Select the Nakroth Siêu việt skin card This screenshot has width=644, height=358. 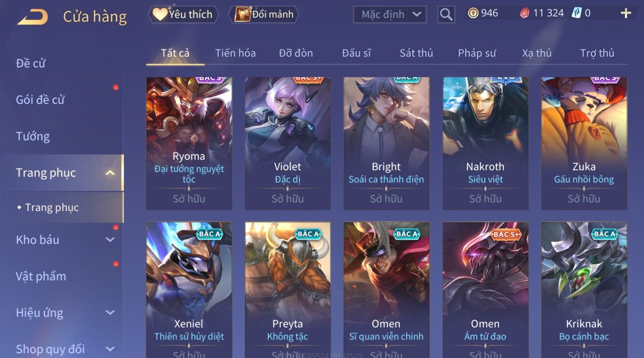pos(486,143)
